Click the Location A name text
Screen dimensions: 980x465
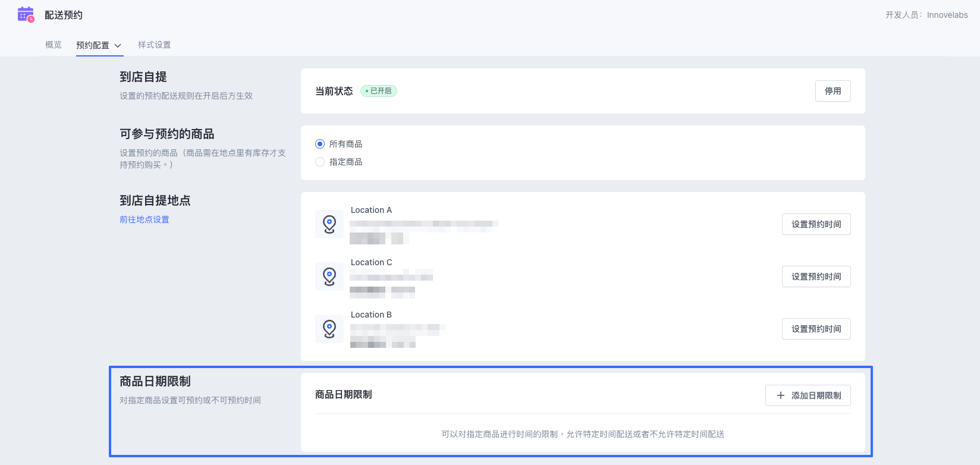[371, 210]
